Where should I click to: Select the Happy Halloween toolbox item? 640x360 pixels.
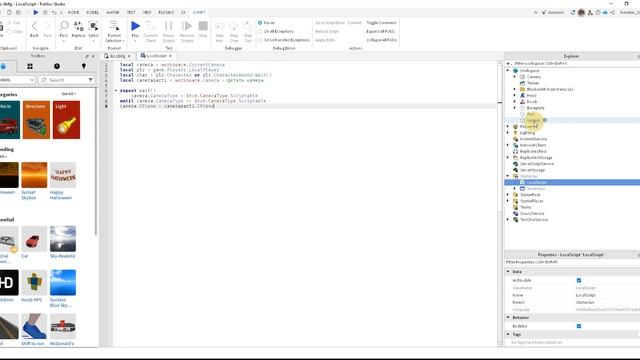point(63,181)
